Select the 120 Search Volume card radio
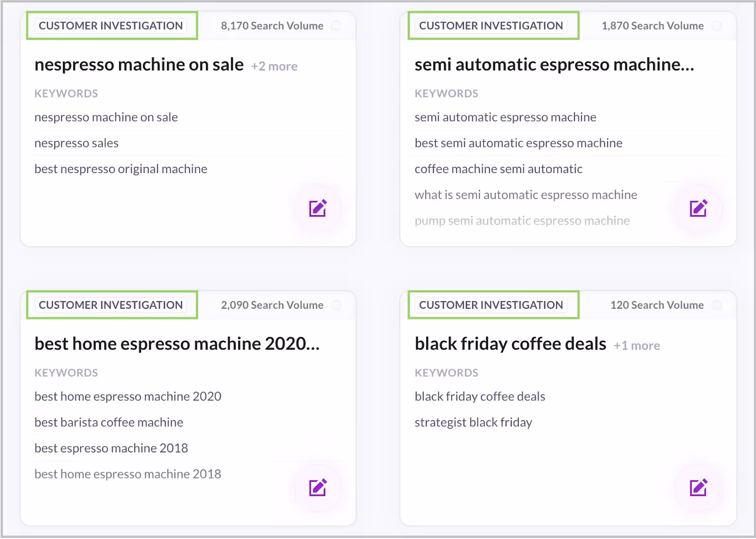This screenshot has width=756, height=539. (x=717, y=305)
